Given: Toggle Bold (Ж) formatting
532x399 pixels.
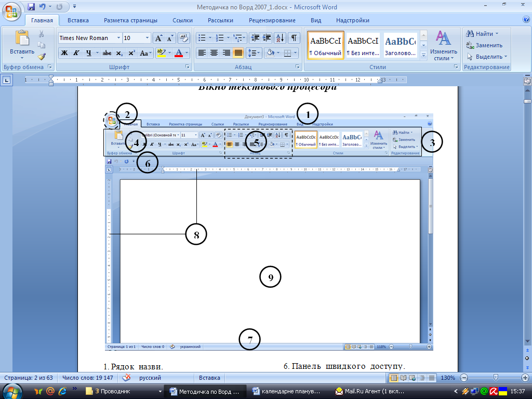Looking at the screenshot, I should [64, 53].
